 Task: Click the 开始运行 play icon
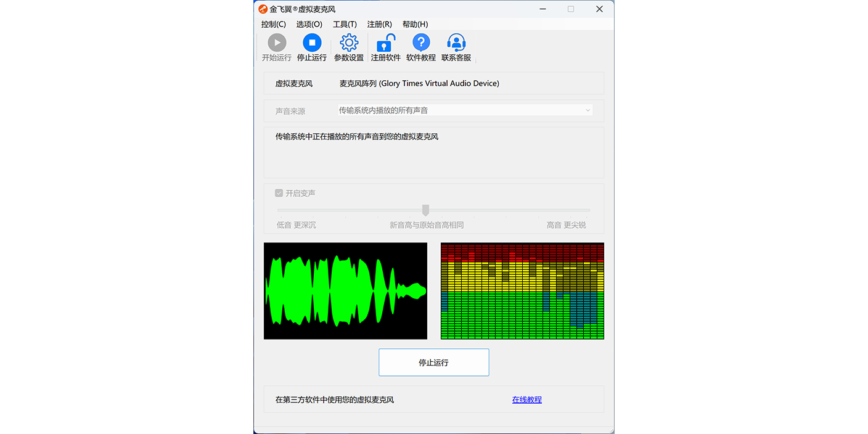click(277, 43)
